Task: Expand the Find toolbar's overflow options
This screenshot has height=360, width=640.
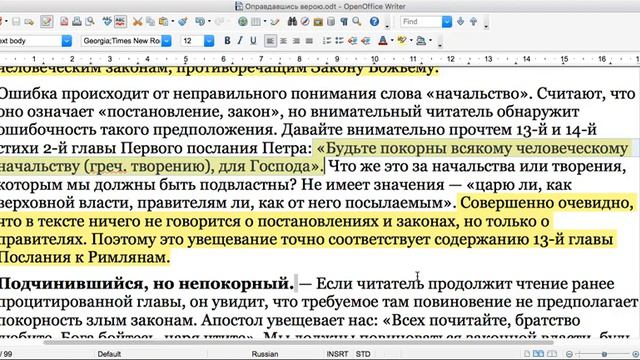Action: (486, 27)
